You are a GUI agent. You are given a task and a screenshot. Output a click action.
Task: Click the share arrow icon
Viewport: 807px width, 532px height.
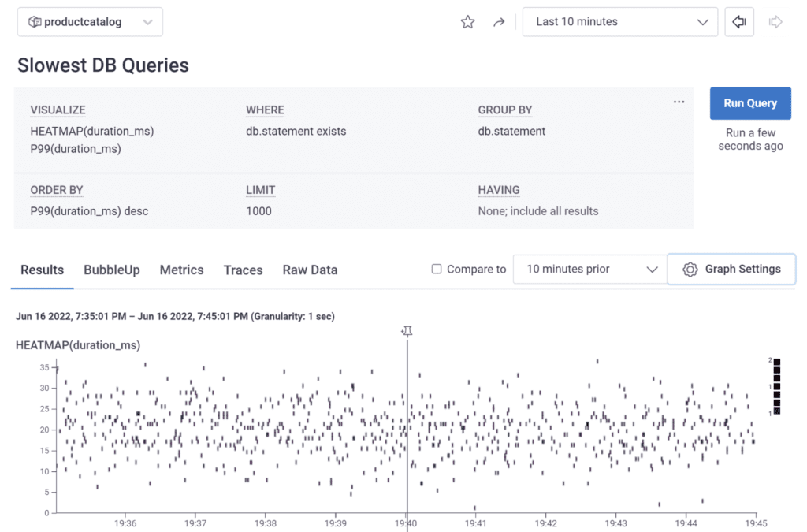coord(498,22)
